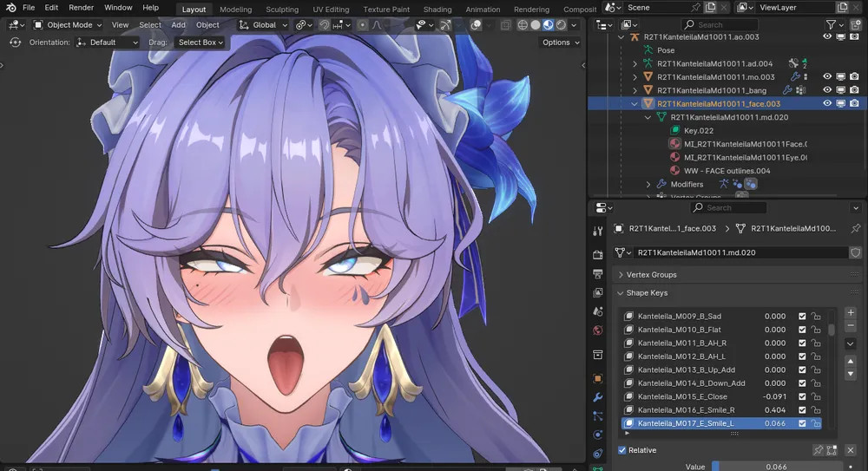
Task: Switch to rendered viewport shading
Action: 561,25
